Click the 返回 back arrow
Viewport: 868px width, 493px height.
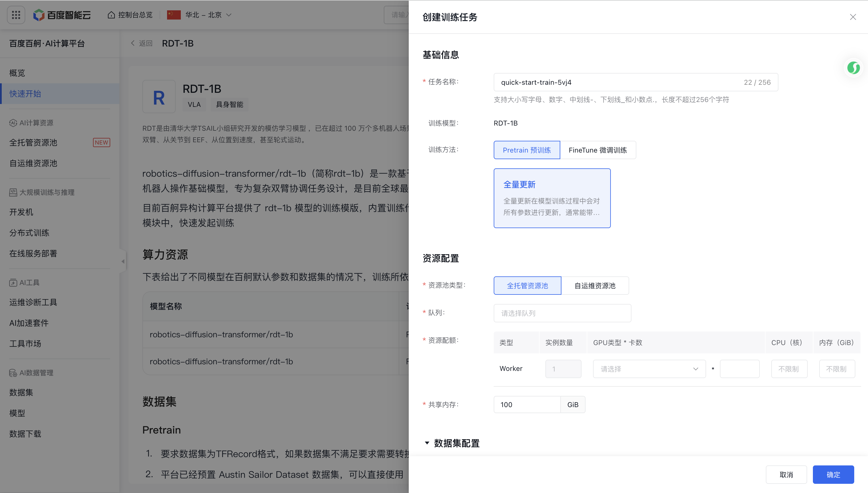pos(133,43)
